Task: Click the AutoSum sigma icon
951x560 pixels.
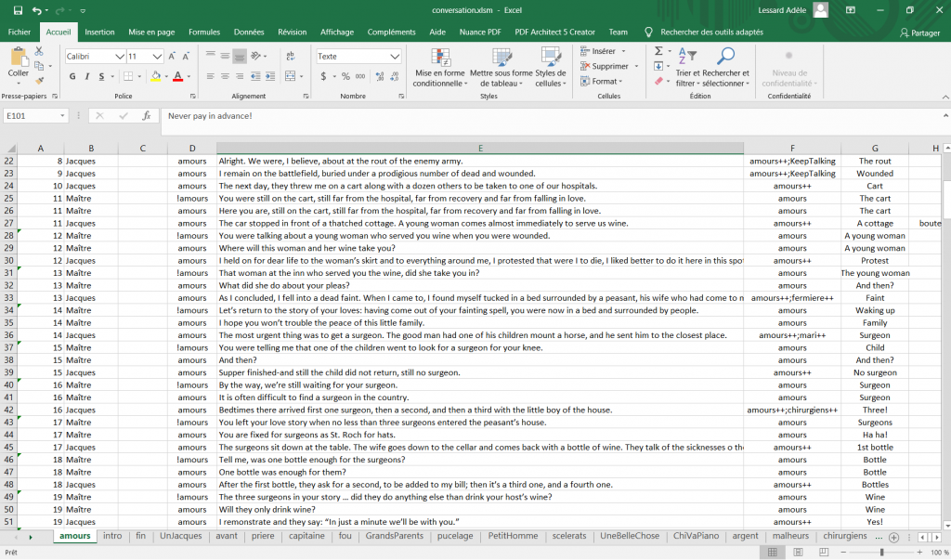Action: point(658,51)
